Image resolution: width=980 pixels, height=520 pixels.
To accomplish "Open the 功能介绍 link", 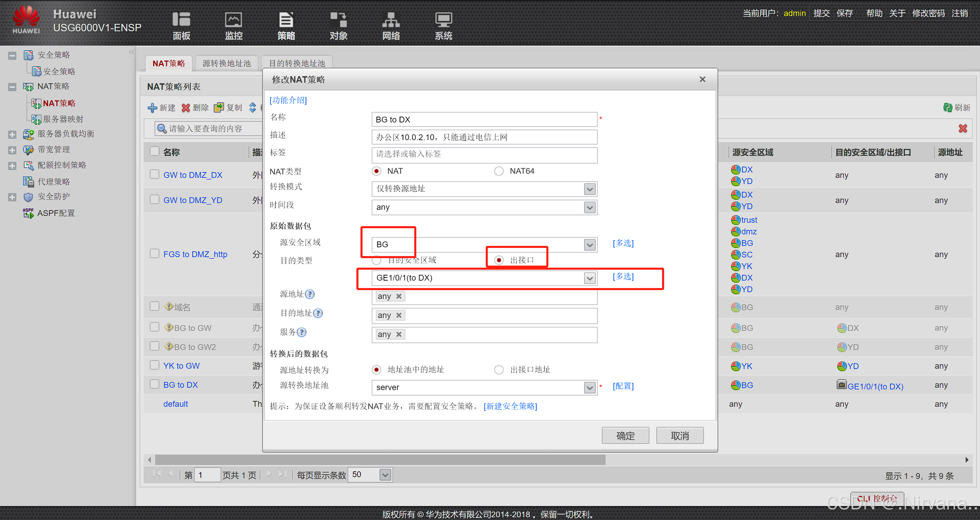I will click(x=288, y=100).
